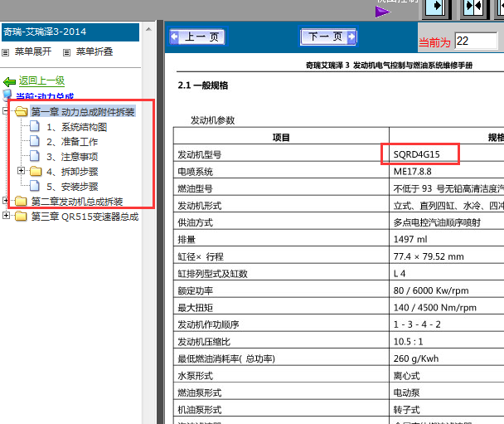Expand the 第三章 QR515变速器总成 chapter

coord(6,215)
